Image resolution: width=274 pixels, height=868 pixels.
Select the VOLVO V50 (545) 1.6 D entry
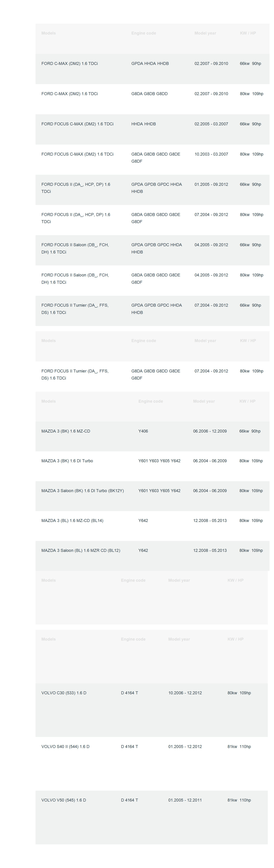tap(64, 800)
